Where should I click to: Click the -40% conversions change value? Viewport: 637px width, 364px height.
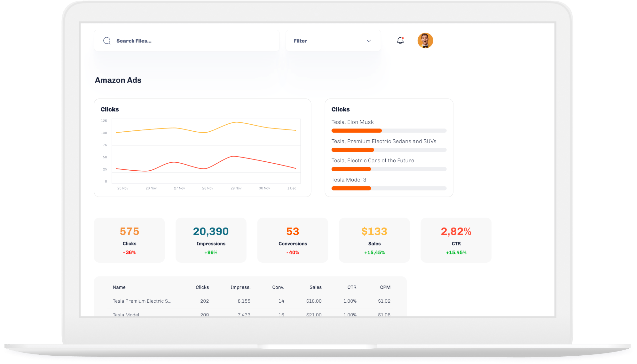coord(293,252)
